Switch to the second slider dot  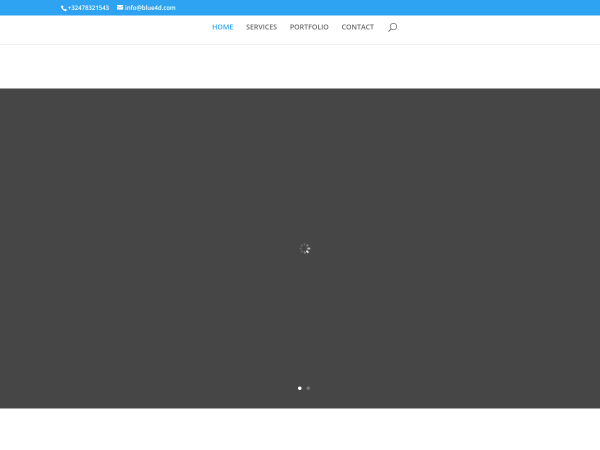point(308,388)
